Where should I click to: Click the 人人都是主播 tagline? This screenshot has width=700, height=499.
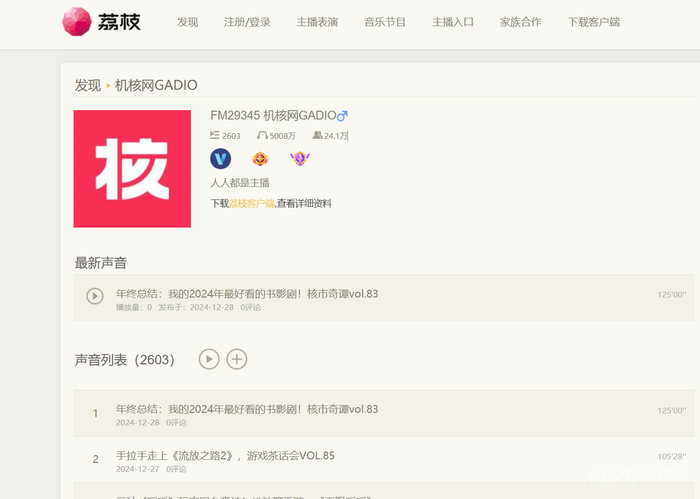coord(240,183)
